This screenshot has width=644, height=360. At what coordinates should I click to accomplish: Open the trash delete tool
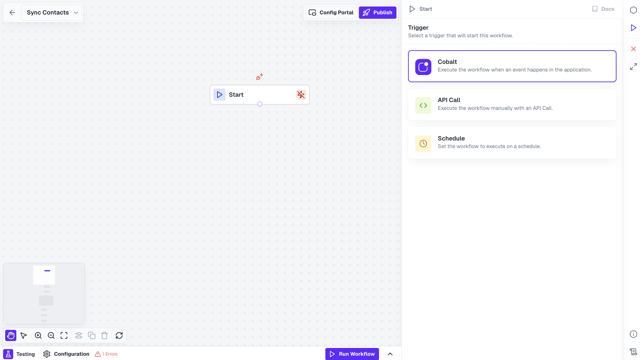pyautogui.click(x=104, y=335)
